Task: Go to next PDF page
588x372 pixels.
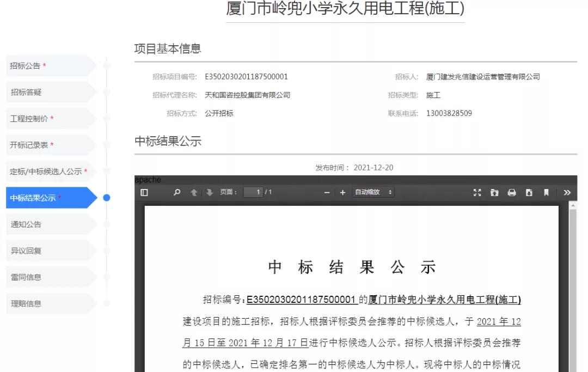Action: click(x=210, y=192)
